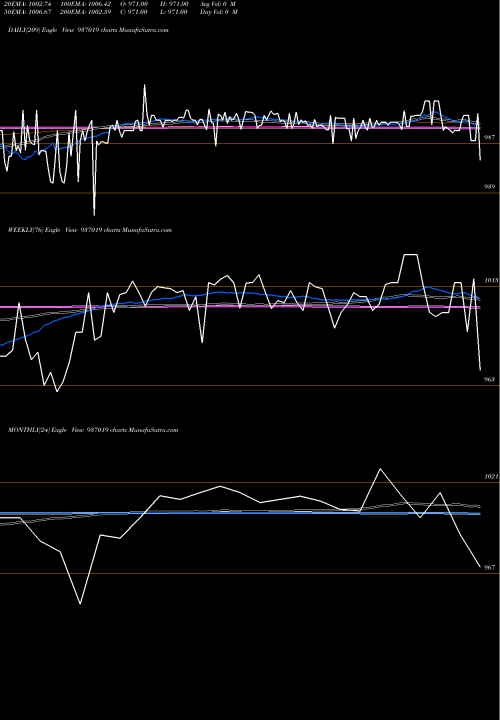Click the MONTHLY chart title label

(x=93, y=430)
